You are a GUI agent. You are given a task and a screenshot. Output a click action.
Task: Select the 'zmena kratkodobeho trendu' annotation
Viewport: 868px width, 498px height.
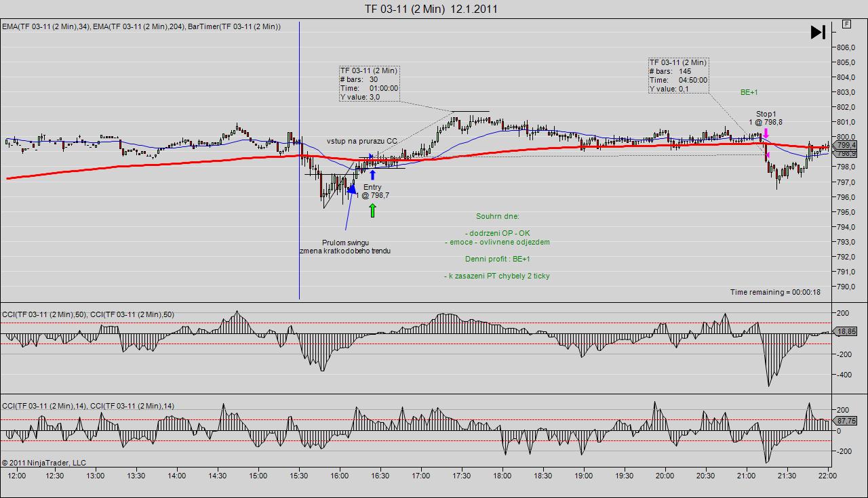(345, 251)
